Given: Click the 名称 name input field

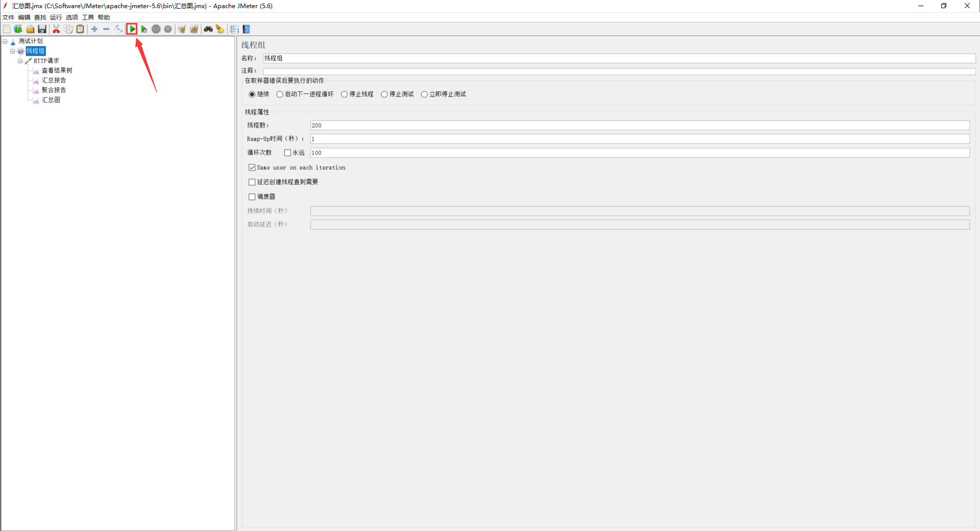Looking at the screenshot, I should coord(619,59).
